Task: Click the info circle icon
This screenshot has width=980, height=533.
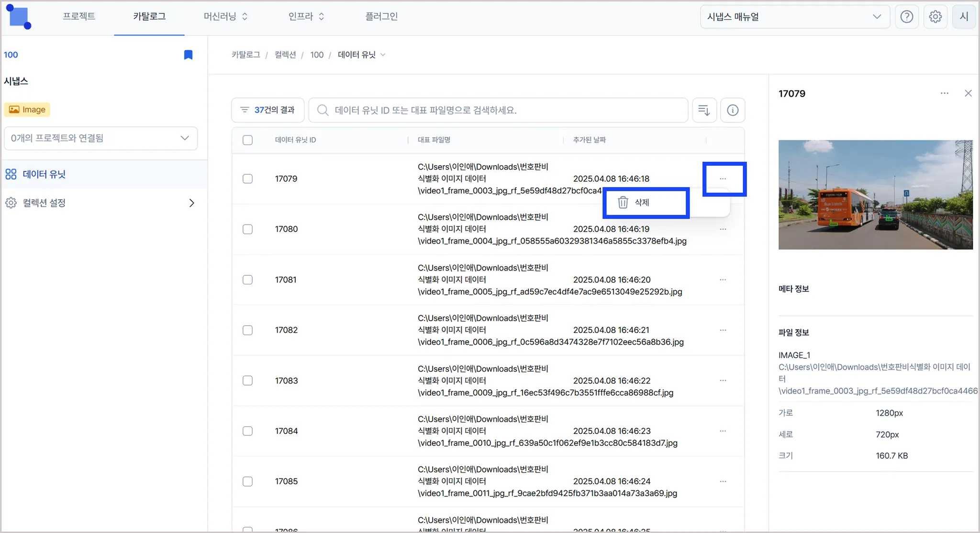Action: 732,110
